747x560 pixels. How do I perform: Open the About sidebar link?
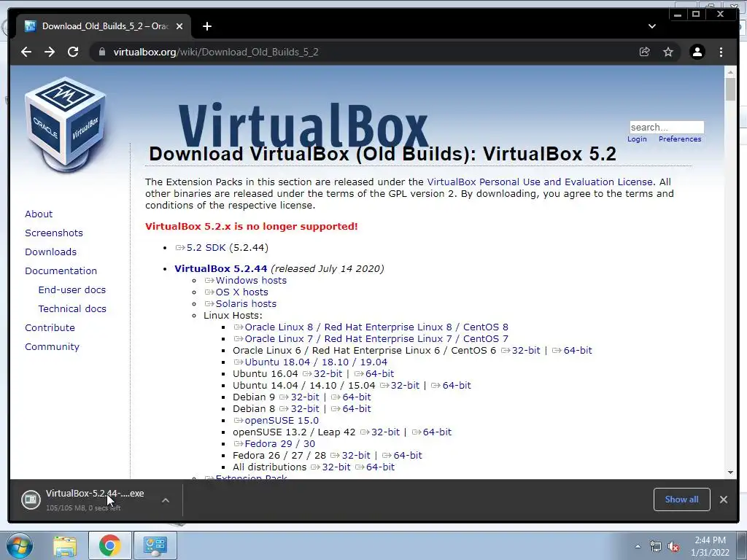coord(39,214)
